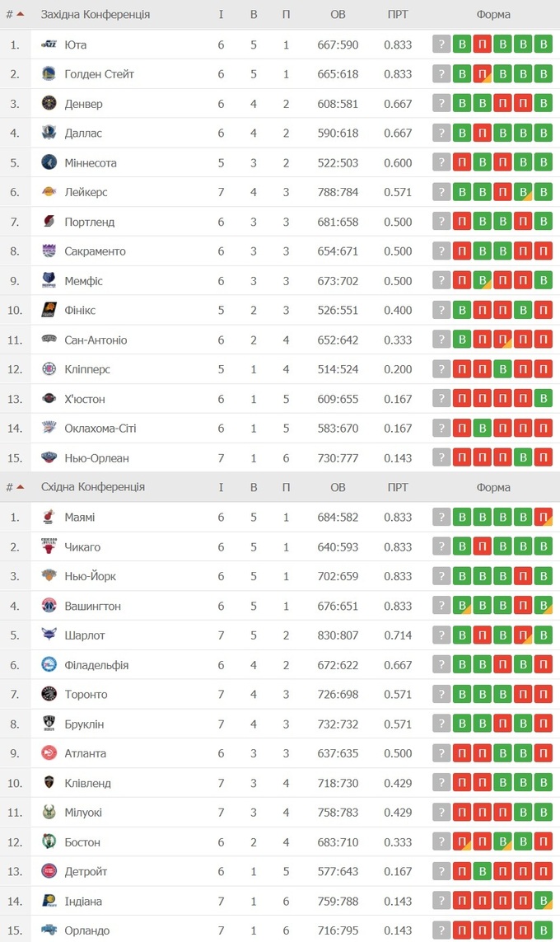Click the Phoenix Suns logo
Screen dimensions: 560x942
click(49, 310)
